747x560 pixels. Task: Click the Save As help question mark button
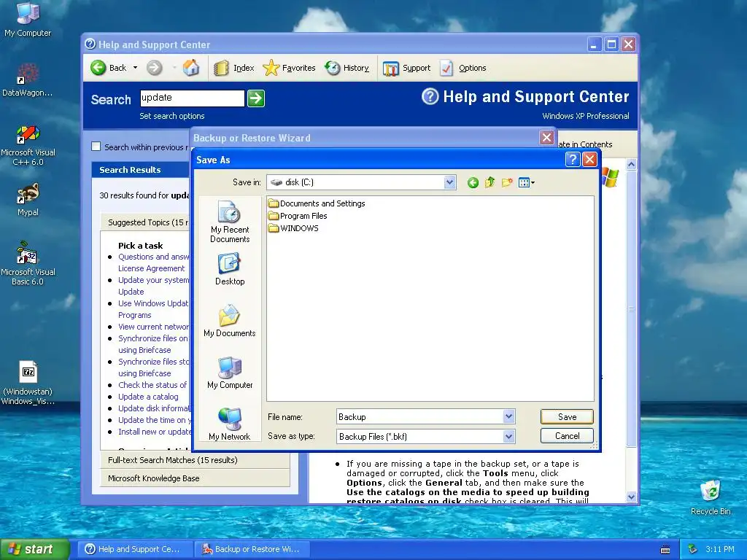[573, 160]
